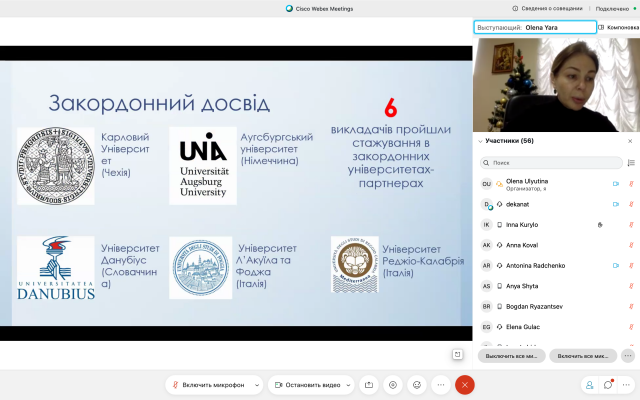Image resolution: width=640 pixels, height=400 pixels.
Task: Click the speaker label Olena Yara
Action: tap(541, 27)
